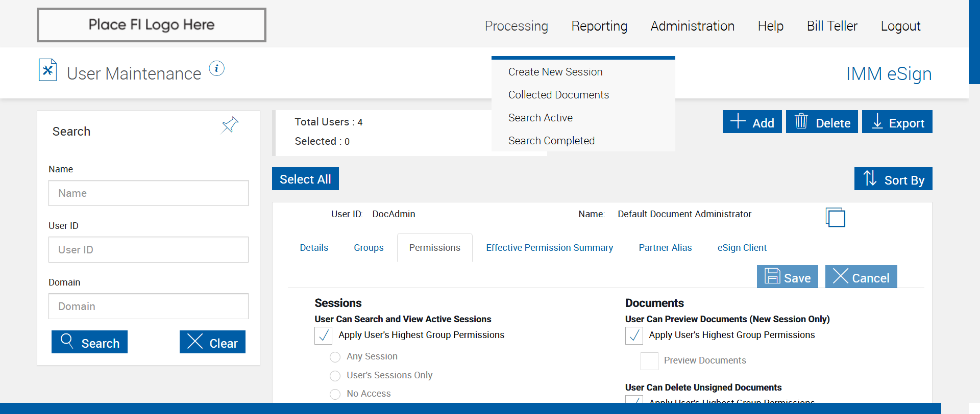Viewport: 980px width, 414px height.
Task: Select the Any Session radio option
Action: tap(335, 357)
